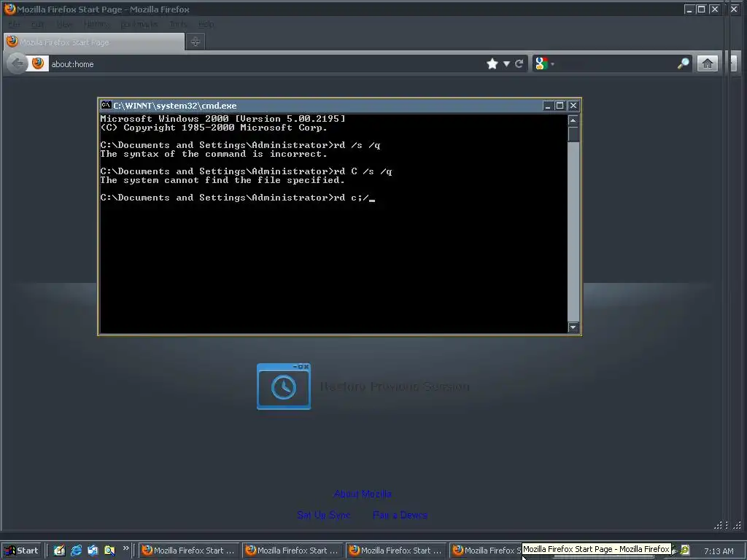Click the 'The syntax of the command is incorrect.' line
This screenshot has width=747, height=560.
(x=214, y=154)
